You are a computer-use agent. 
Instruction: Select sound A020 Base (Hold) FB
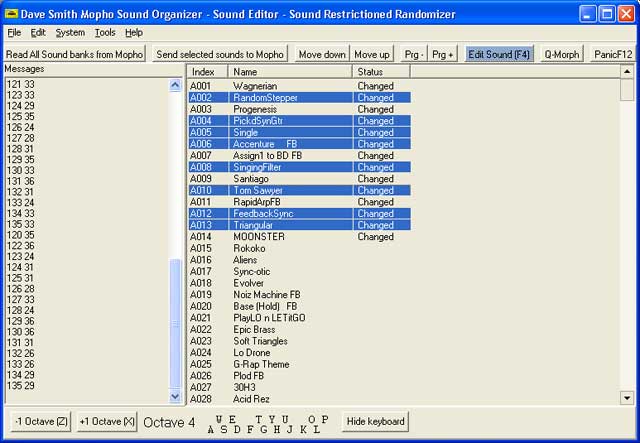pos(300,306)
